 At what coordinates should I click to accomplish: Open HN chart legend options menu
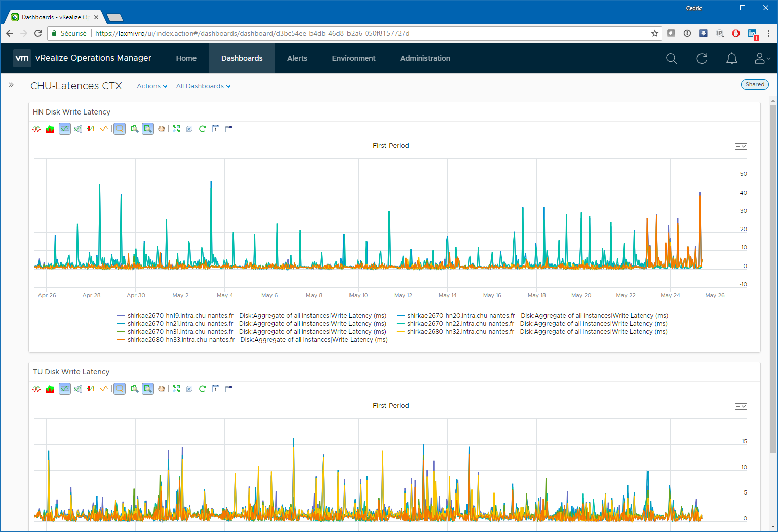pyautogui.click(x=741, y=147)
